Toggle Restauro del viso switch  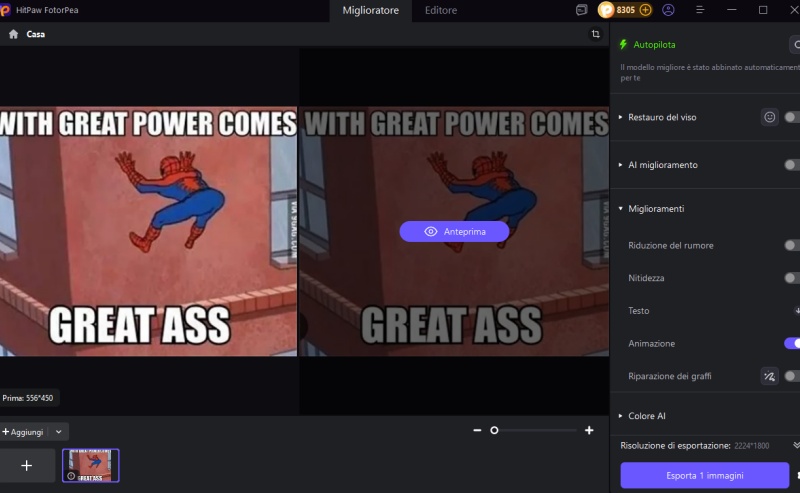(x=792, y=117)
